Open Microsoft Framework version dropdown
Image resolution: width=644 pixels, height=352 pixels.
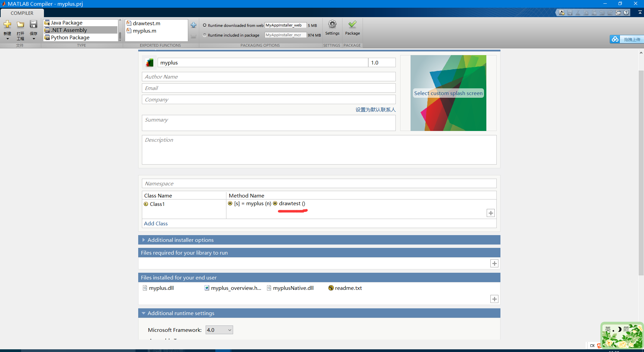point(219,330)
